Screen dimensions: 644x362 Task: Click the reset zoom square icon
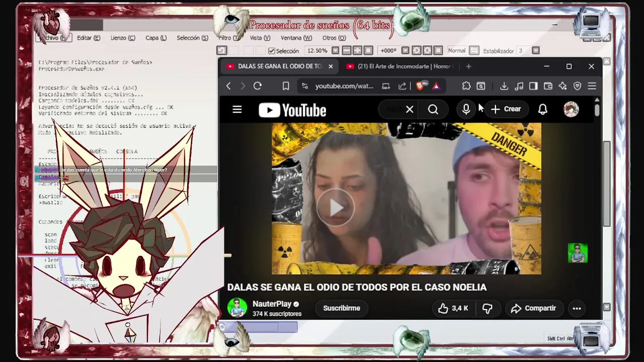pos(368,51)
